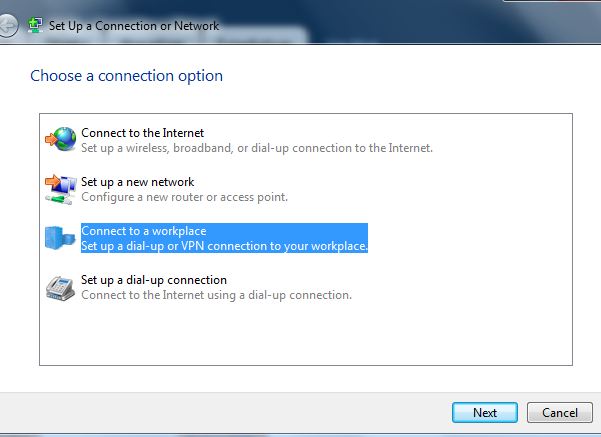Image resolution: width=601 pixels, height=437 pixels.
Task: Click 'Configure a new router or access point' text
Action: (184, 197)
